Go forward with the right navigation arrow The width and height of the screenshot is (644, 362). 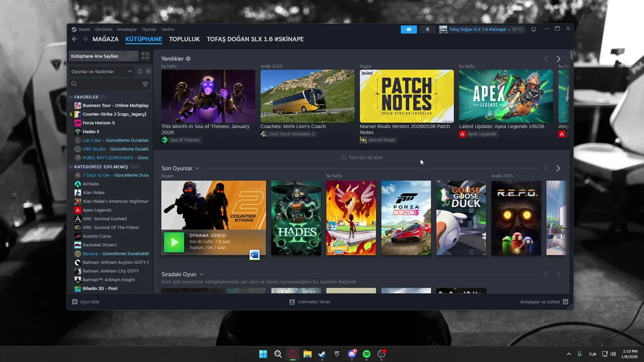tap(85, 39)
